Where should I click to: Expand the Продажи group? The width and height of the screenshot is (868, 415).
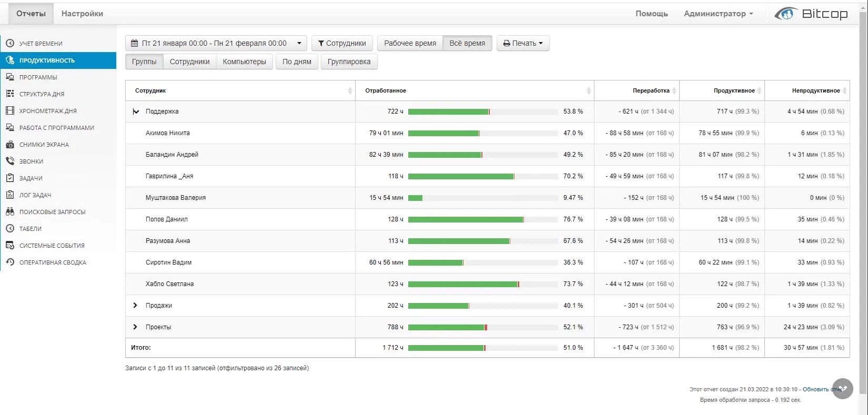pos(135,306)
